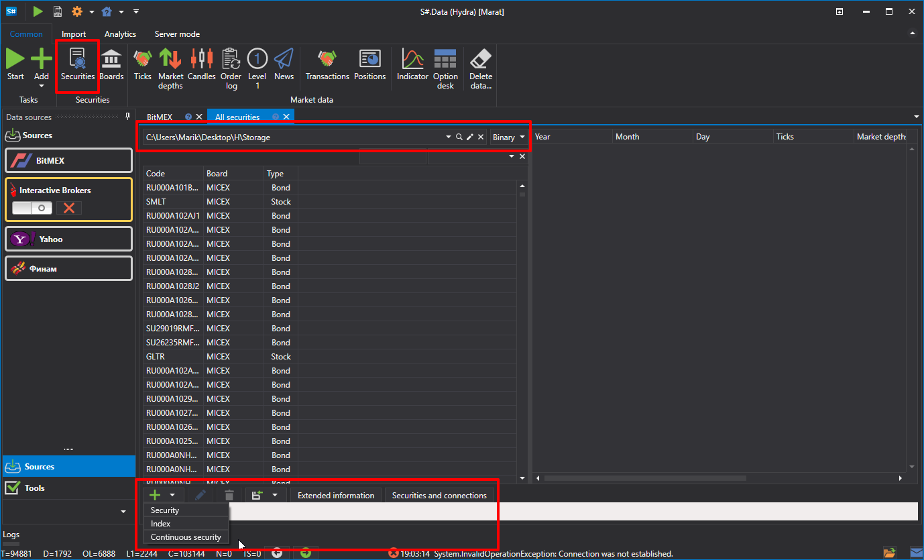Screen dimensions: 924x560
Task: Click the trash delete security icon
Action: 229,496
